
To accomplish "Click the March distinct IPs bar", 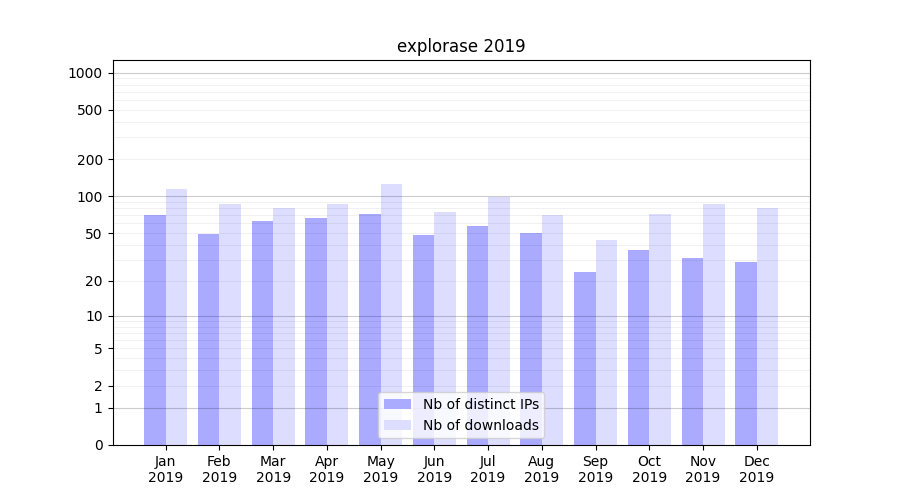I will click(x=262, y=333).
